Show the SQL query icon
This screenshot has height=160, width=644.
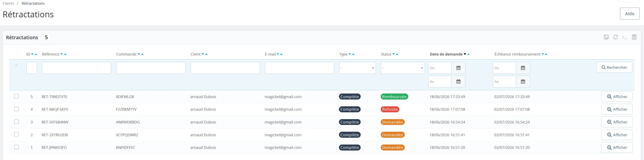tap(625, 37)
